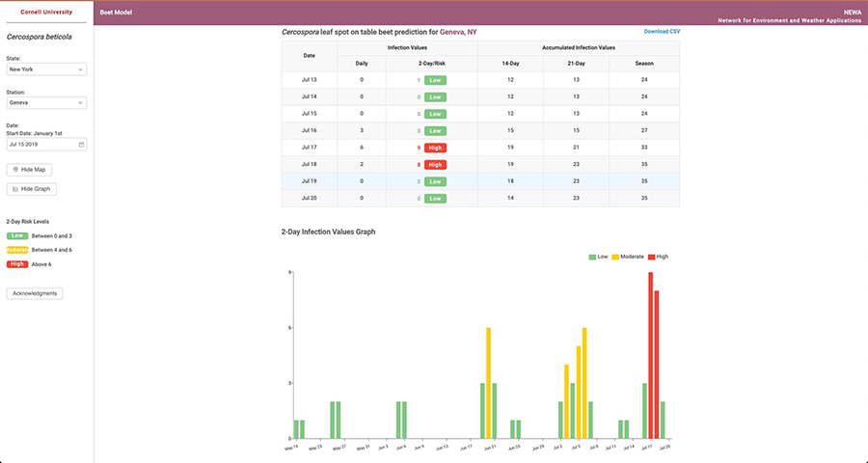This screenshot has height=463, width=868.
Task: Click the Low risk badge for Jul 20
Action: pos(435,198)
